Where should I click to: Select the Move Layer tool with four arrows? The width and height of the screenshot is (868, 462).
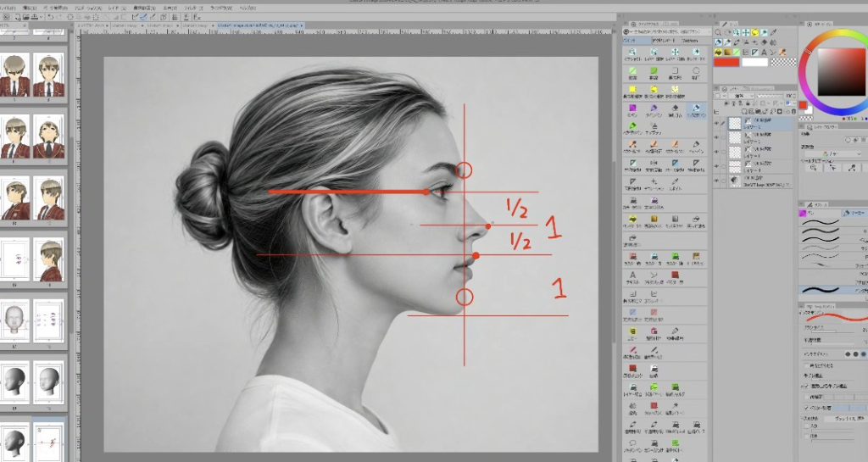(x=746, y=33)
